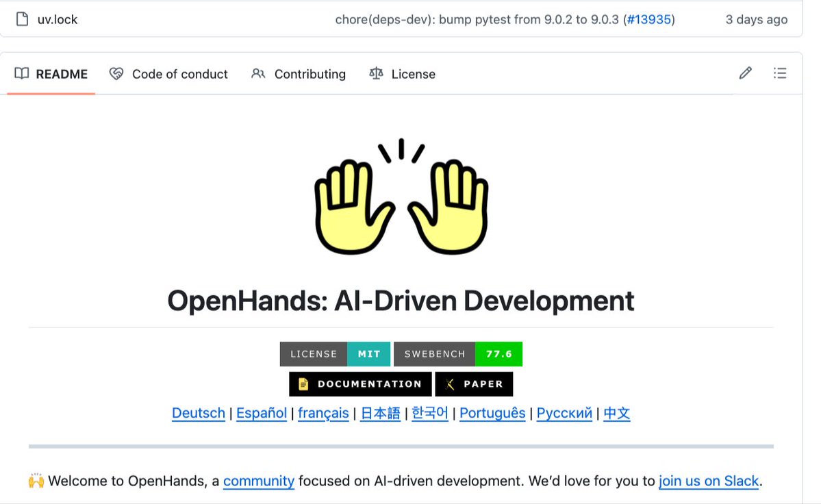The width and height of the screenshot is (821, 504).
Task: Open the 日本語 translation link
Action: pos(380,413)
